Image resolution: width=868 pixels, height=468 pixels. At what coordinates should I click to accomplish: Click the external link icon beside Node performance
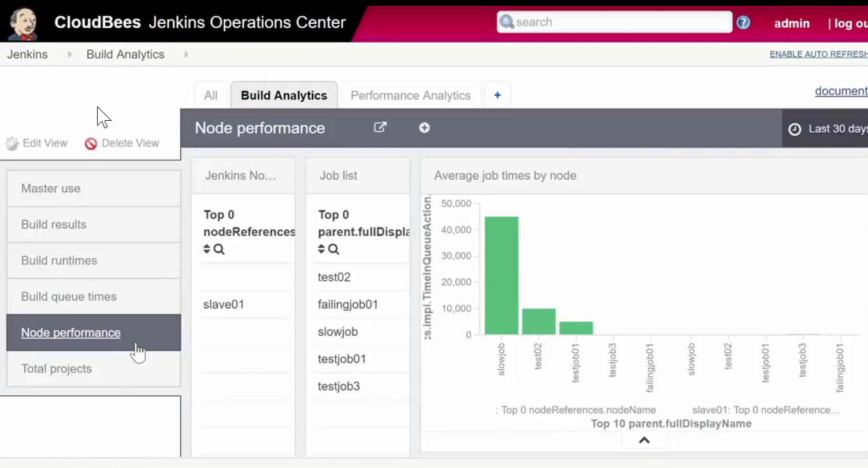pos(380,128)
